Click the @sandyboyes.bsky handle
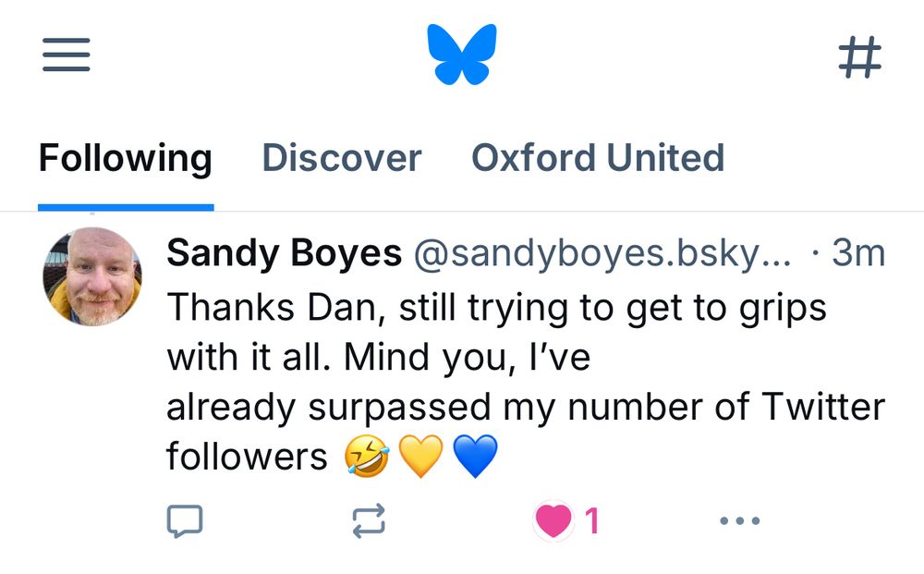This screenshot has height=574, width=924. [602, 252]
